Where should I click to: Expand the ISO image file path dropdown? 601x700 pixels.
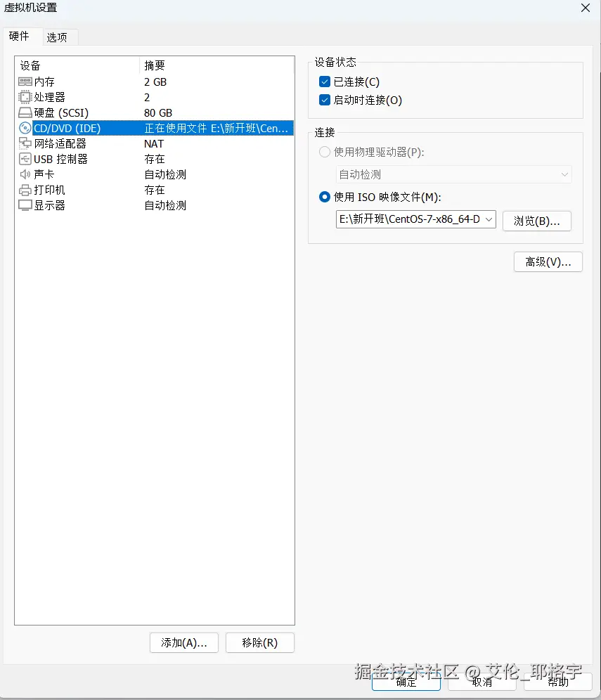488,219
